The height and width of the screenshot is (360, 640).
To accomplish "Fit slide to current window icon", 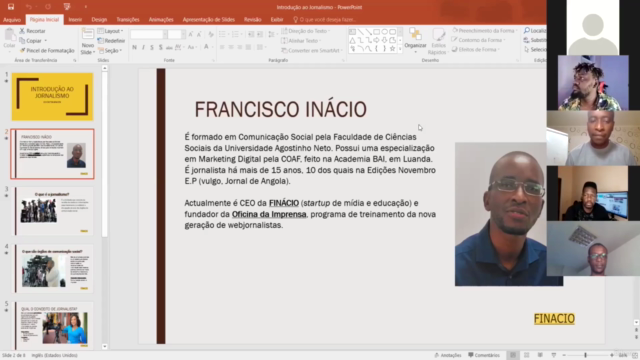I will pyautogui.click(x=635, y=355).
